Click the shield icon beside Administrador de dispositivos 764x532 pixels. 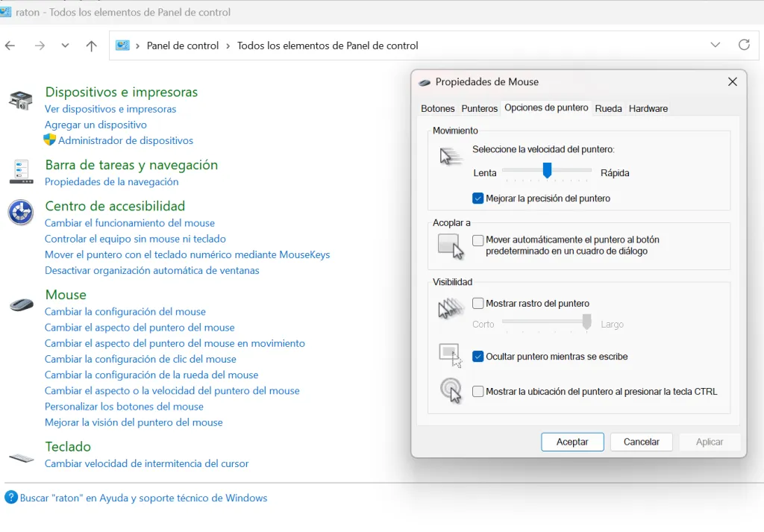click(50, 140)
